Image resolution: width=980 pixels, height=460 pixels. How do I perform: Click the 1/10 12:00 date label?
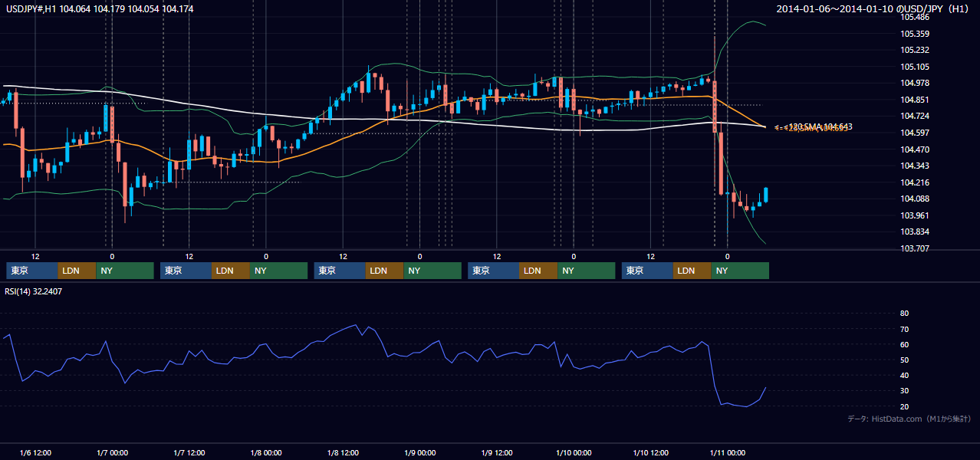[650, 453]
